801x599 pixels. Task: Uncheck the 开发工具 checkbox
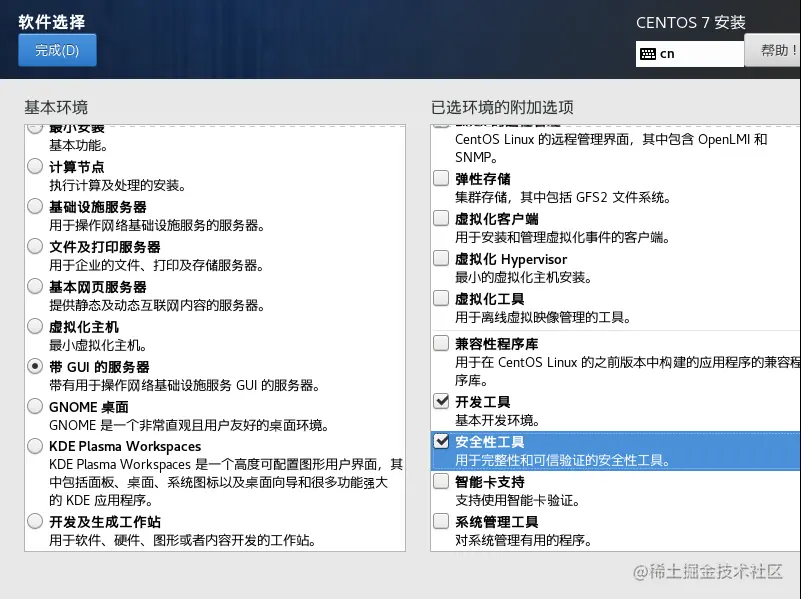441,401
